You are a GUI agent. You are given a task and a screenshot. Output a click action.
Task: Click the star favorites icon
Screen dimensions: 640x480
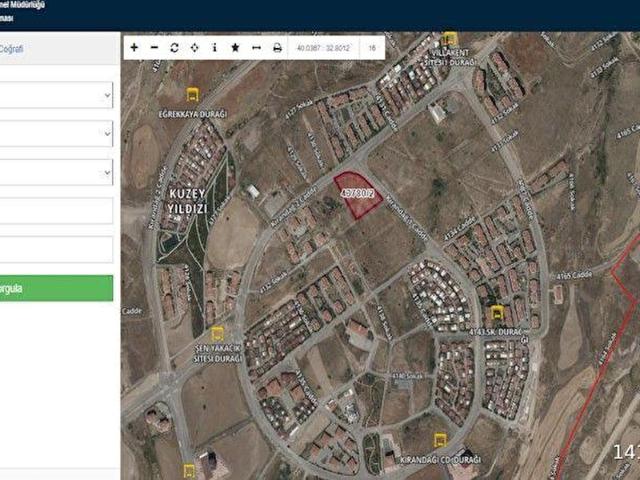[x=235, y=47]
